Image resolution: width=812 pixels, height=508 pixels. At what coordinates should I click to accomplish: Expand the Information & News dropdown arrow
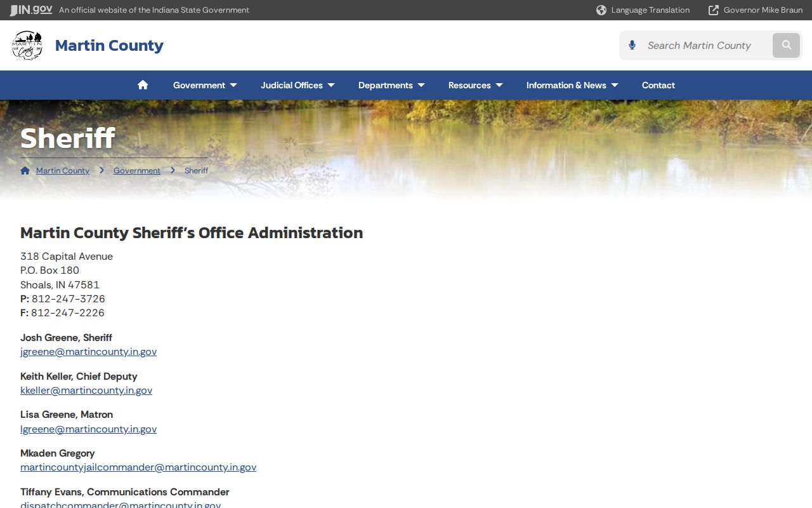[615, 85]
